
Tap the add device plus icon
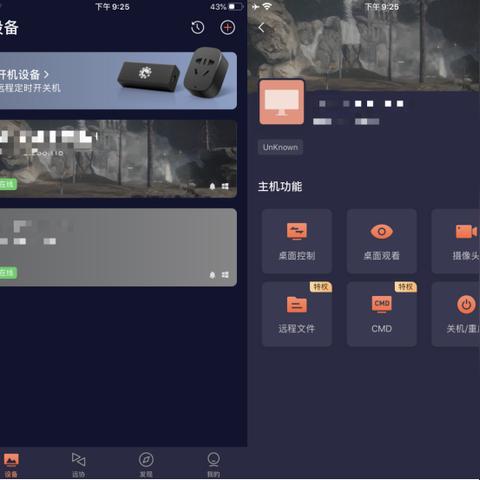coord(228,27)
